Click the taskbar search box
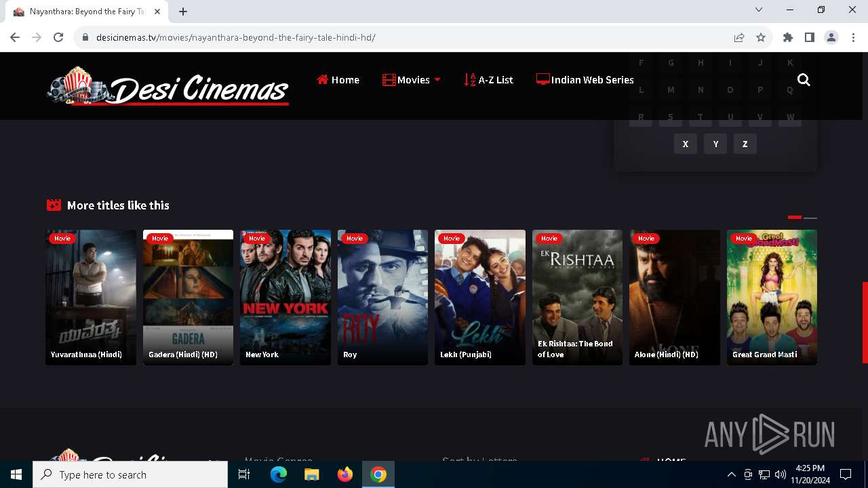This screenshot has width=868, height=488. pyautogui.click(x=130, y=474)
